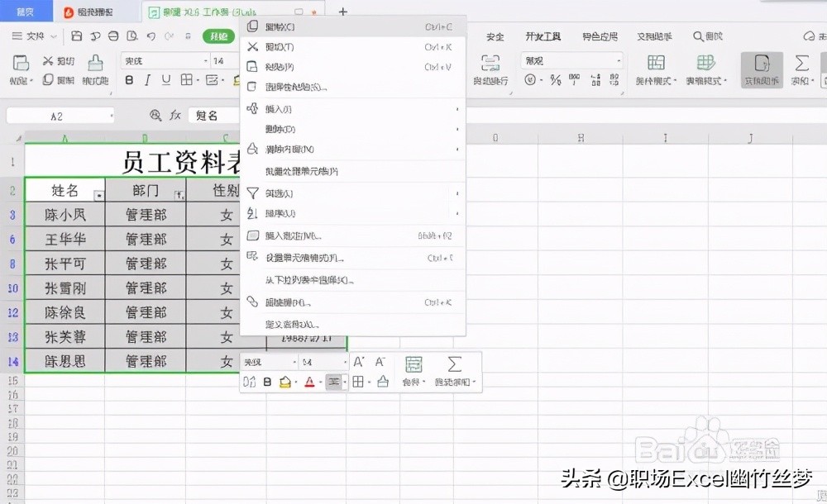Click the Borders grid icon in the floating toolbar
The height and width of the screenshot is (504, 827).
click(359, 382)
